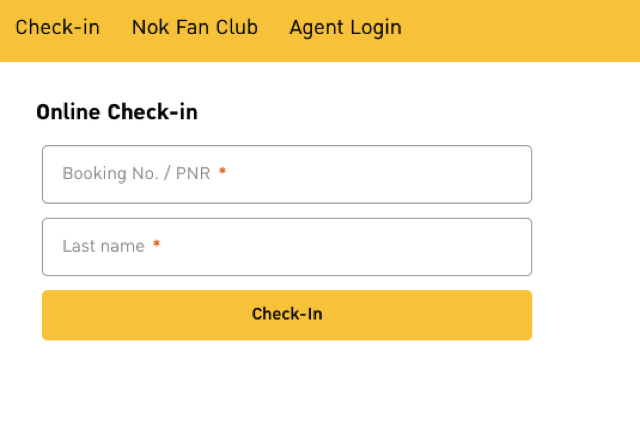Go to Nok Fan Club page

click(195, 28)
